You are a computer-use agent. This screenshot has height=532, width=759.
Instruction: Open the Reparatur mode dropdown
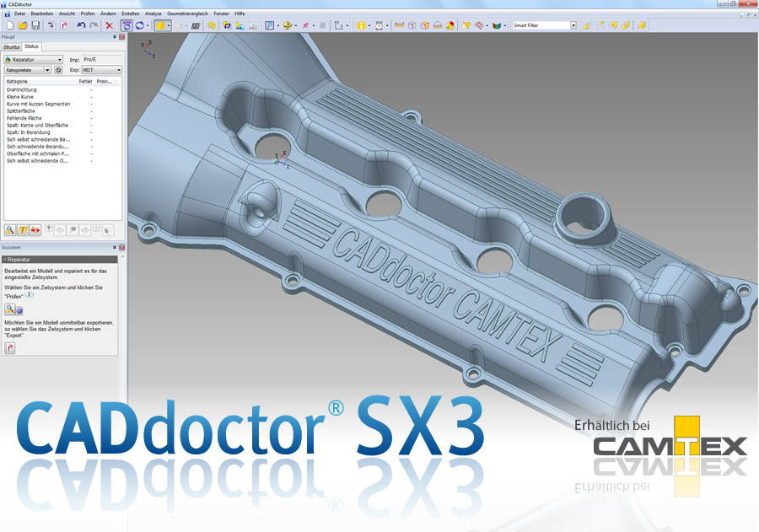(34, 60)
